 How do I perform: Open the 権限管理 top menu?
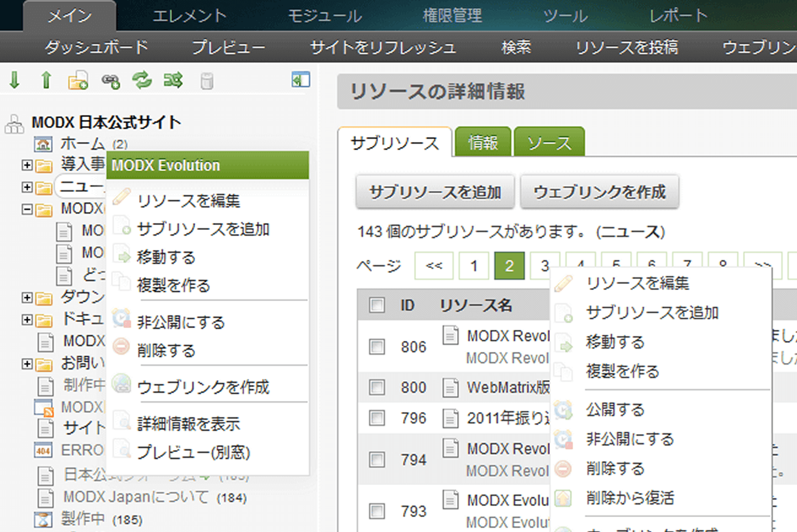[x=452, y=16]
